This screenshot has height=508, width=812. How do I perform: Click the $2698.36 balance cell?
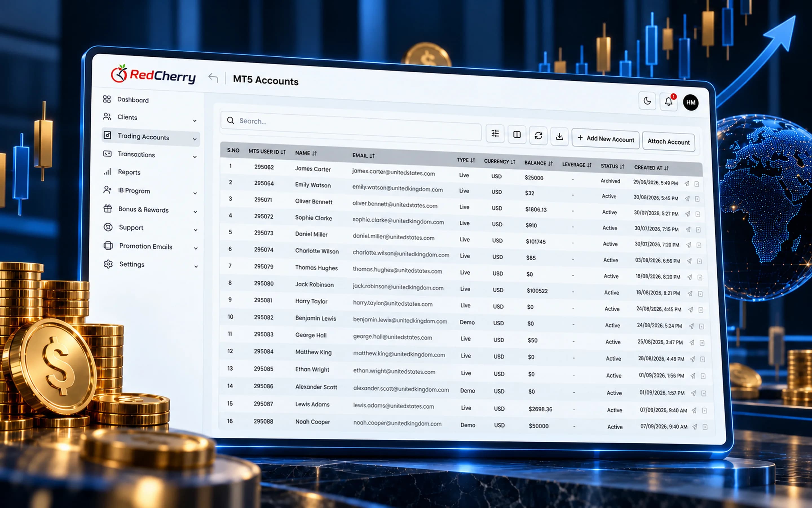click(540, 409)
